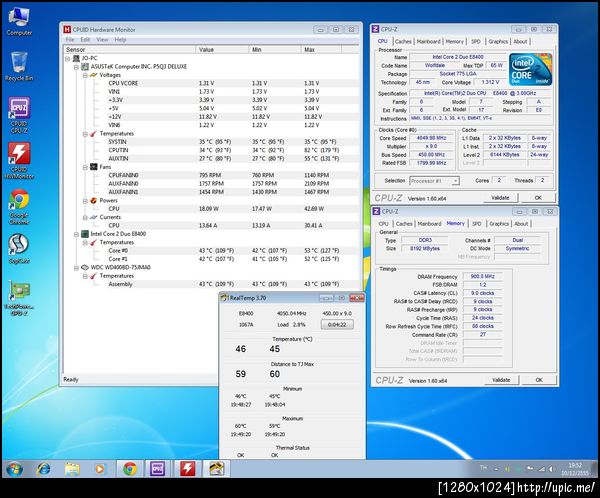Collapse the Voltages group
600x498 pixels.
pos(85,75)
